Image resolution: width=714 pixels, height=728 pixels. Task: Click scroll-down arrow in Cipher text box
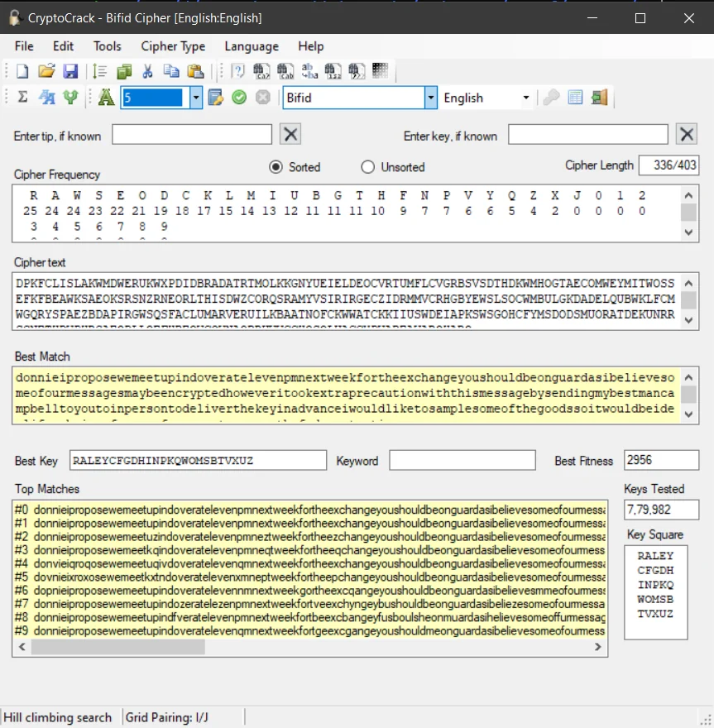[689, 320]
